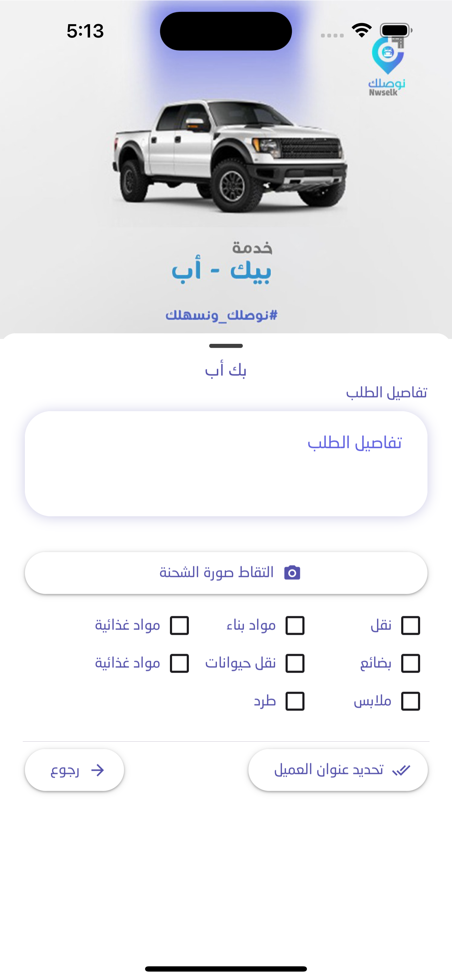Toggle the طرد checkbox
This screenshot has width=452, height=980.
[295, 701]
